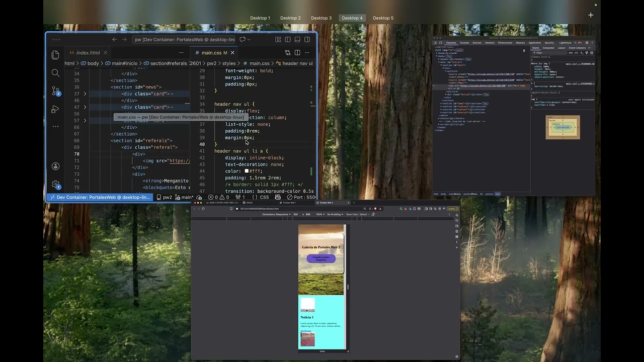The height and width of the screenshot is (362, 644).
Task: Toggle secondary sidebar in VS Code title bar
Action: [x=307, y=39]
